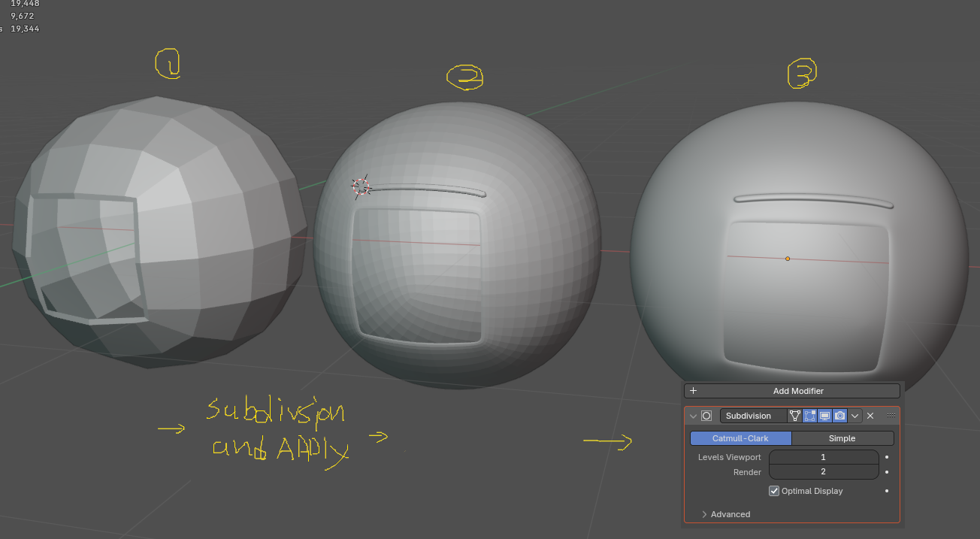
Task: Click the Subdivision modifier type icon
Action: 706,416
